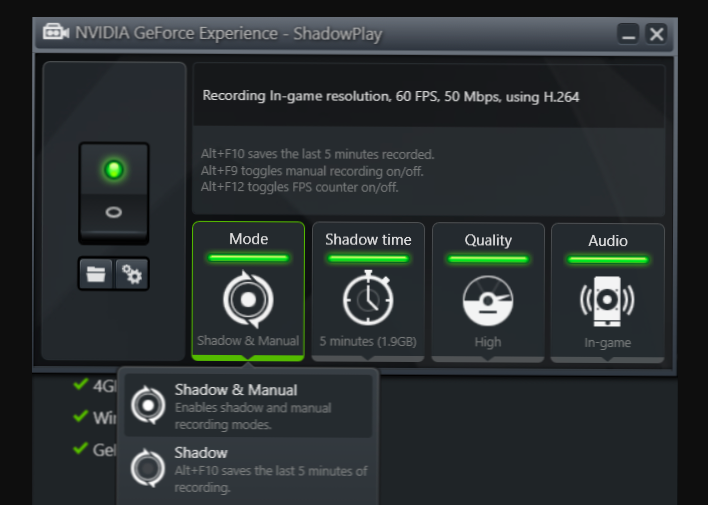Click the Alt+F12 FPS counter hint line
This screenshot has height=505, width=708.
(x=299, y=187)
